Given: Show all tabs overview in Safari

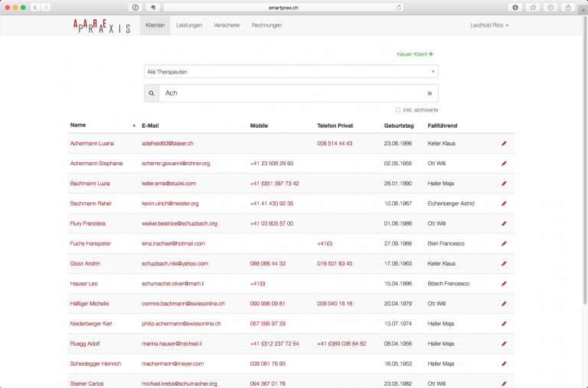Looking at the screenshot, I should pyautogui.click(x=533, y=8).
